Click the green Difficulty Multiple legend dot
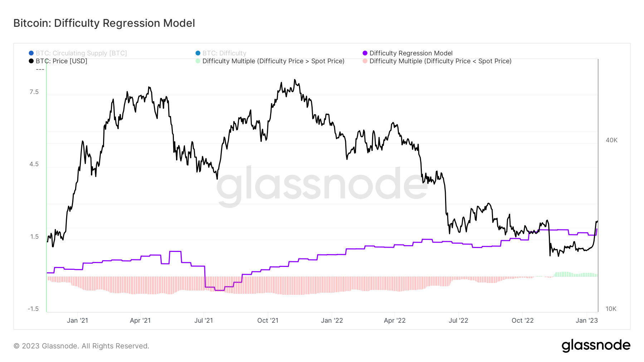The width and height of the screenshot is (644, 362). [x=198, y=61]
